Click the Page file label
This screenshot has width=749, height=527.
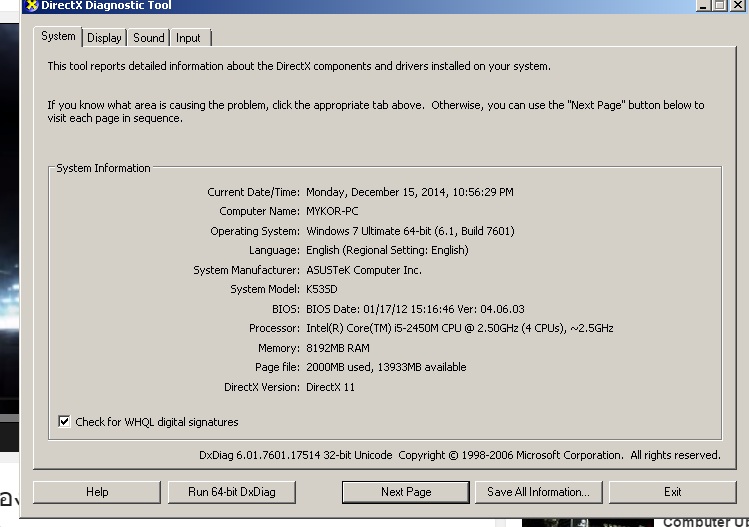click(277, 367)
